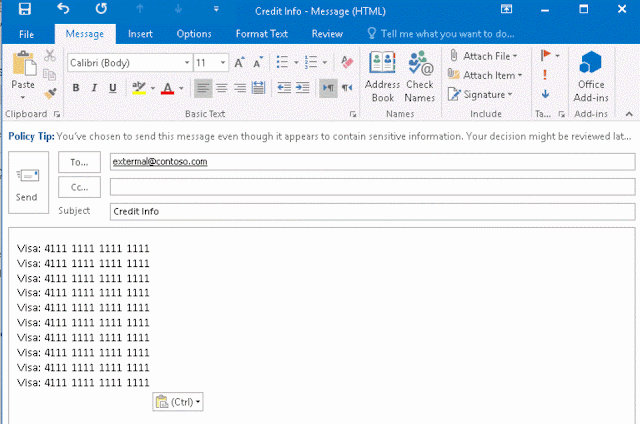
Task: Decrease the paragraph indent
Action: pyautogui.click(x=284, y=88)
